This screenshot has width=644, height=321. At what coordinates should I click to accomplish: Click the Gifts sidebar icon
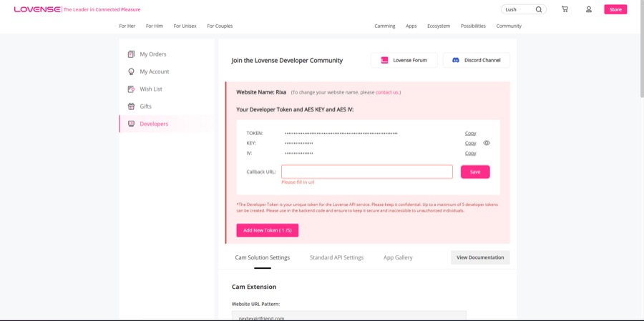pos(131,107)
